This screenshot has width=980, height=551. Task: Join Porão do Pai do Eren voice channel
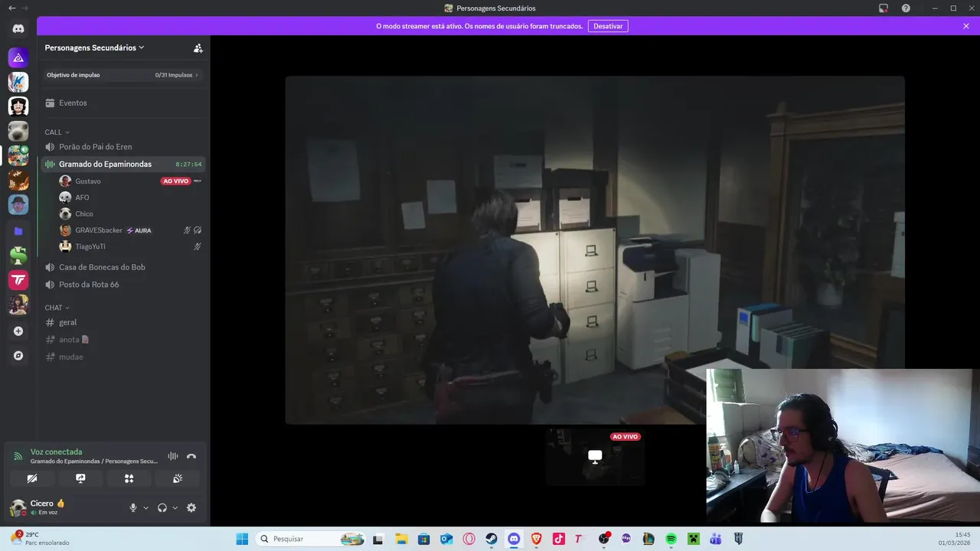pos(122,147)
